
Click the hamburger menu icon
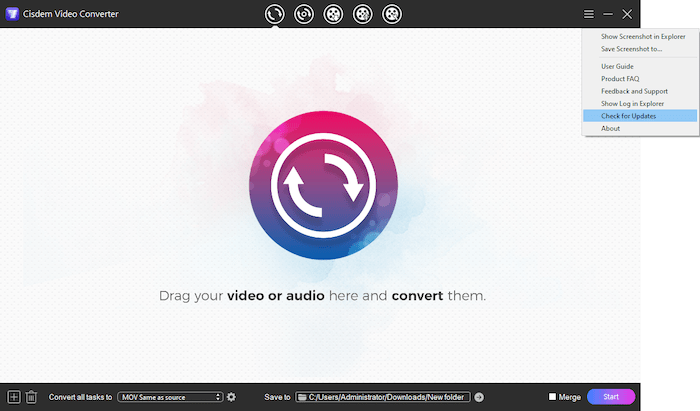(x=589, y=14)
